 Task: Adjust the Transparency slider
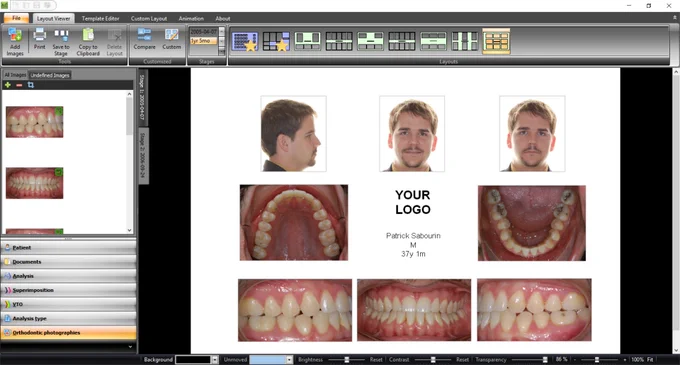pos(530,360)
